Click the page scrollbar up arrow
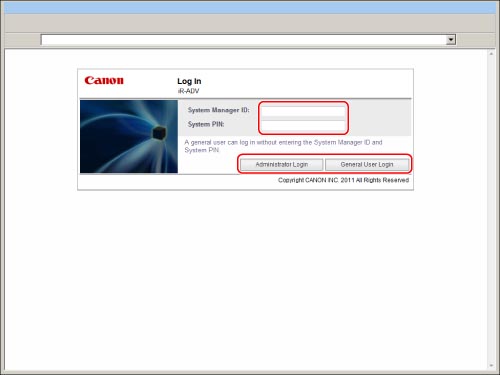Viewport: 500px width, 375px height. (x=491, y=53)
